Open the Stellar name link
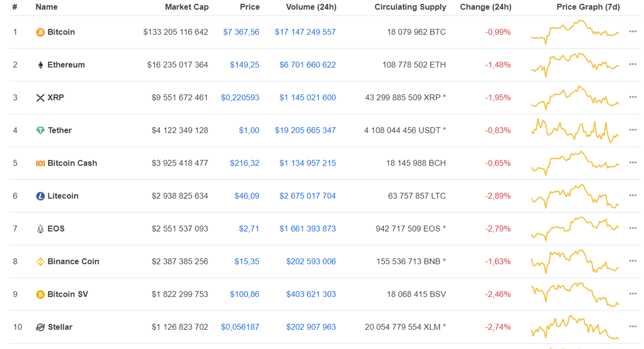 point(60,327)
